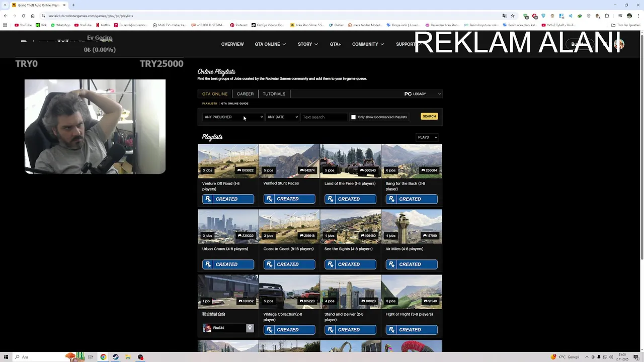Viewport: 644px width, 362px height.
Task: Close the Grand Theft Auto Online tab
Action: pos(64,5)
